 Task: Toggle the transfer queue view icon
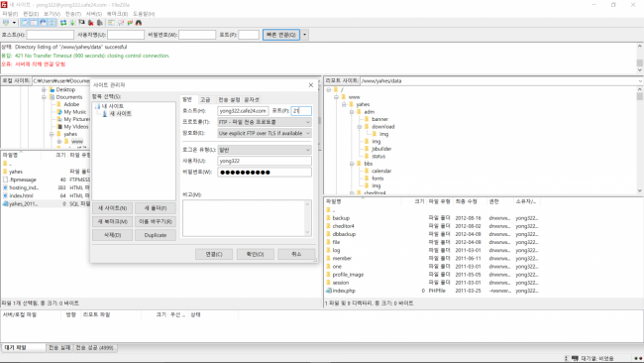tap(53, 23)
